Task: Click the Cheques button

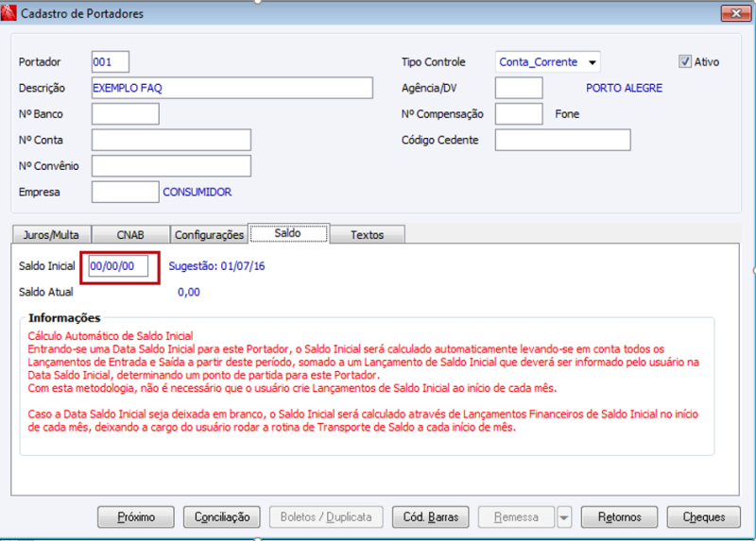Action: pyautogui.click(x=703, y=516)
